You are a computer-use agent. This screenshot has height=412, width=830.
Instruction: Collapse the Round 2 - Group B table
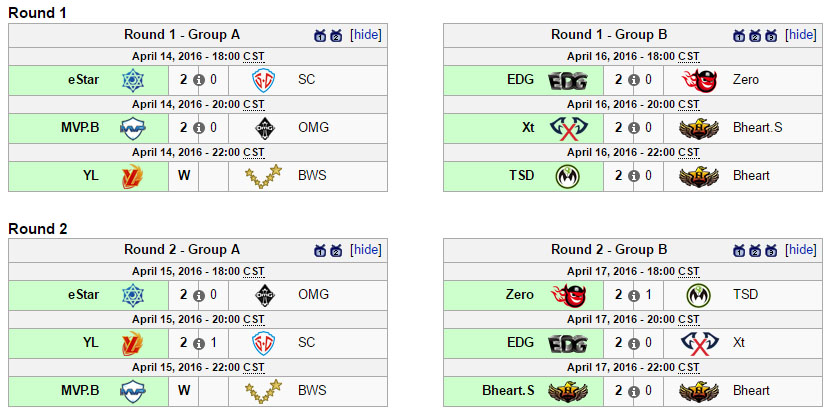(x=801, y=249)
